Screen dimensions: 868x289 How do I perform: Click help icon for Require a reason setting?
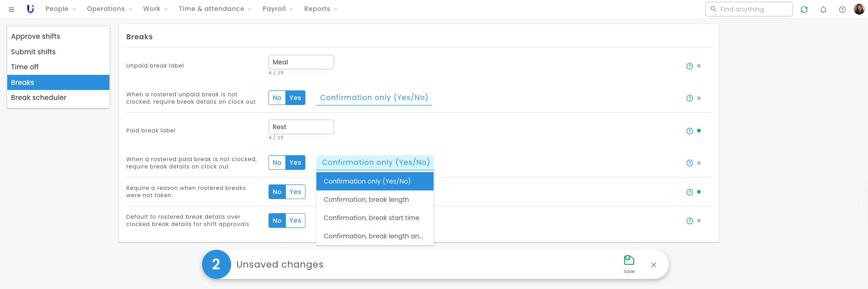point(689,192)
